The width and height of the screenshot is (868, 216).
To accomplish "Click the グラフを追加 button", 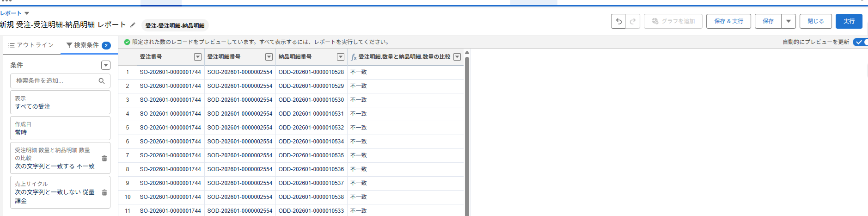I will [x=673, y=21].
